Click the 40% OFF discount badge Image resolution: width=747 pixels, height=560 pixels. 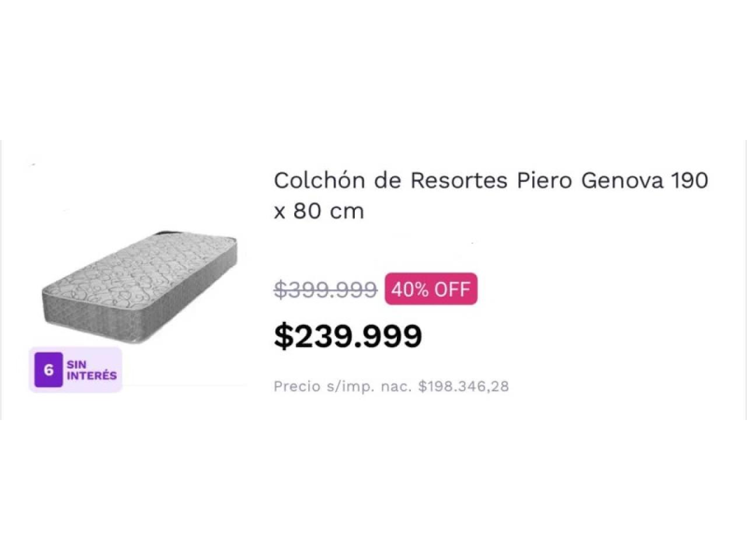point(431,289)
